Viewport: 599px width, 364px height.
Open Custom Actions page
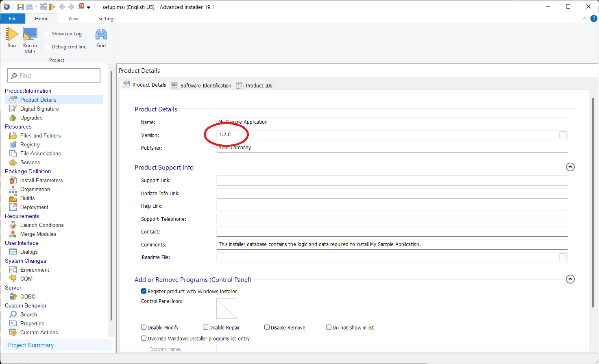click(39, 332)
